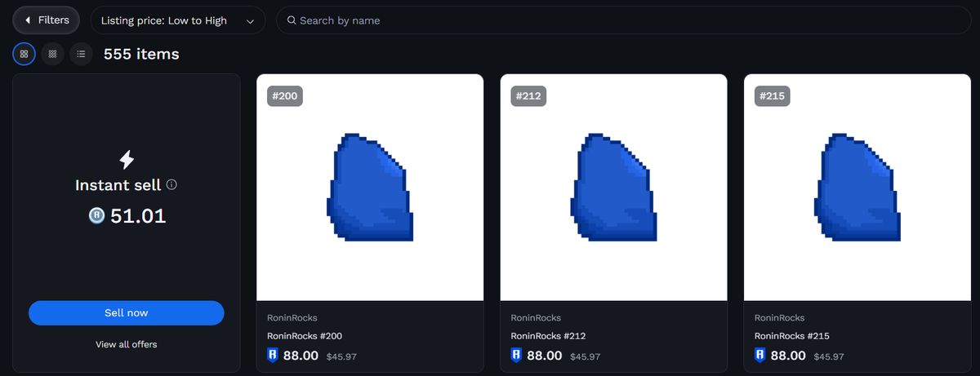Open the Listing price sort dropdown
Viewport: 980px width, 376px height.
point(178,20)
